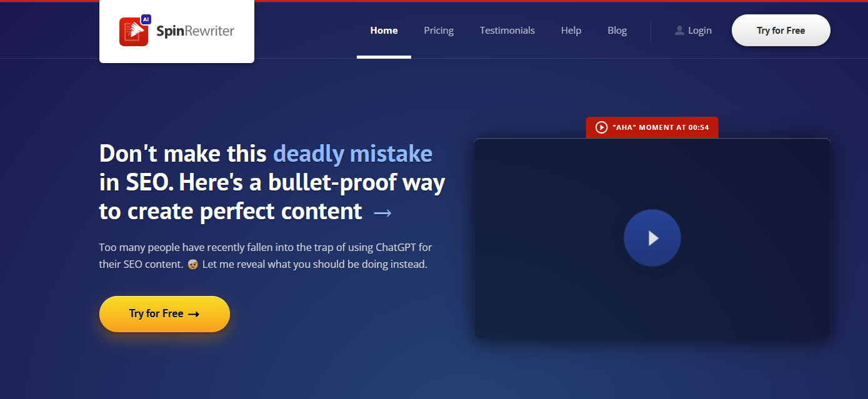Click the yellow Try for Free button

[164, 314]
